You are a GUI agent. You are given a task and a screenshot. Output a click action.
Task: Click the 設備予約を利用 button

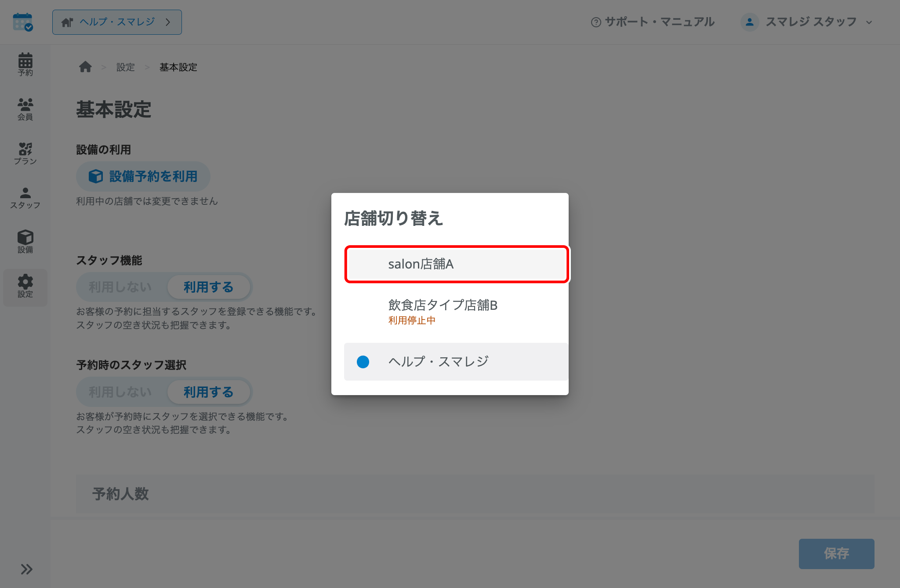[143, 176]
